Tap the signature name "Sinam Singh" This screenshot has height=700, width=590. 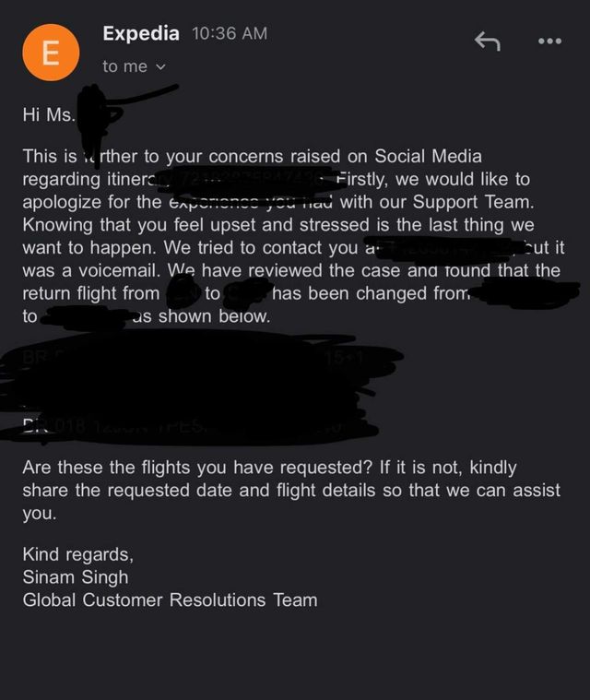coord(75,577)
